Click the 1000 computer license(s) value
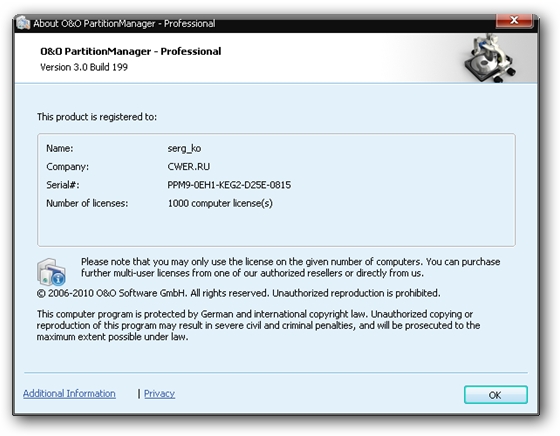Screen dimensions: 560x436 click(220, 203)
